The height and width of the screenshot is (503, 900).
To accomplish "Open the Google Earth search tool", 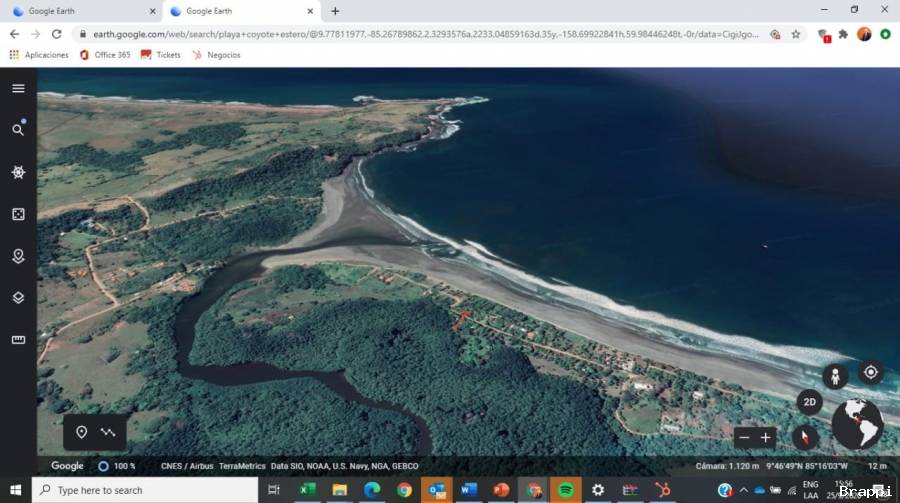I will pos(18,130).
